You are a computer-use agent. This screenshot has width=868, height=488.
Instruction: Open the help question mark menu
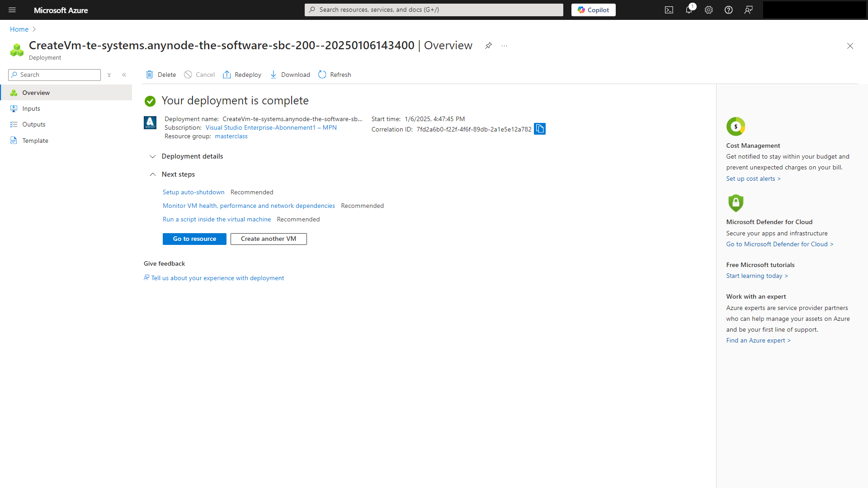[x=729, y=10]
